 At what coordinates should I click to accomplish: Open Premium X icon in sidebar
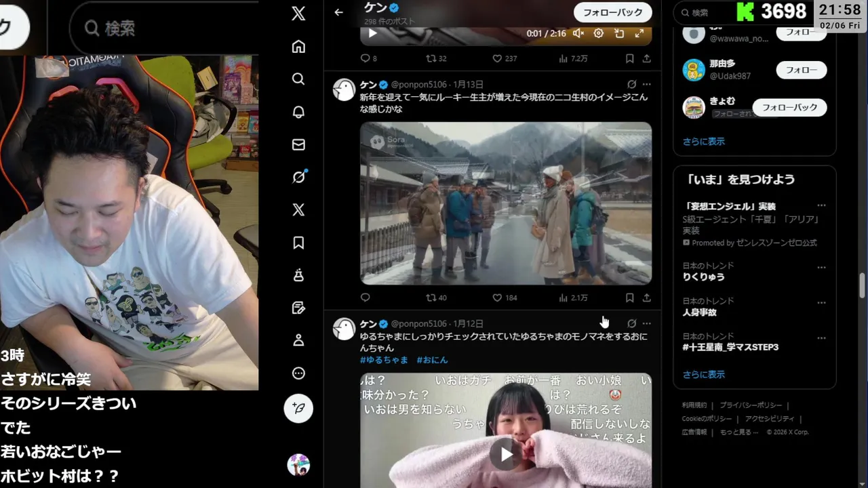(298, 209)
